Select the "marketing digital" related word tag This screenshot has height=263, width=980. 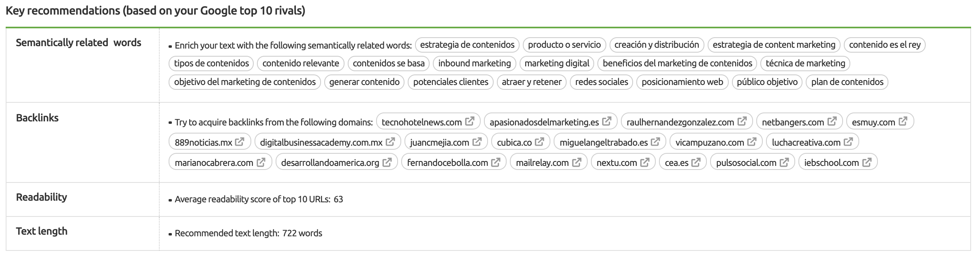(556, 63)
